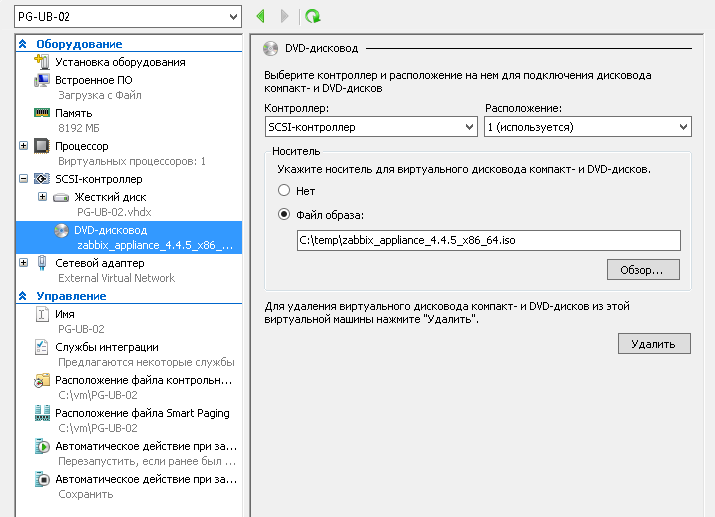715x517 pixels.
Task: Open the Контроллер dropdown
Action: [371, 127]
